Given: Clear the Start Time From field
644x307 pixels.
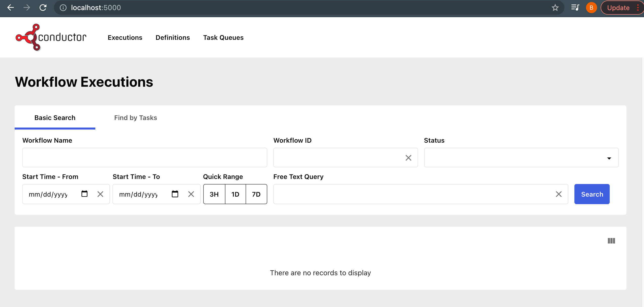Looking at the screenshot, I should tap(100, 194).
